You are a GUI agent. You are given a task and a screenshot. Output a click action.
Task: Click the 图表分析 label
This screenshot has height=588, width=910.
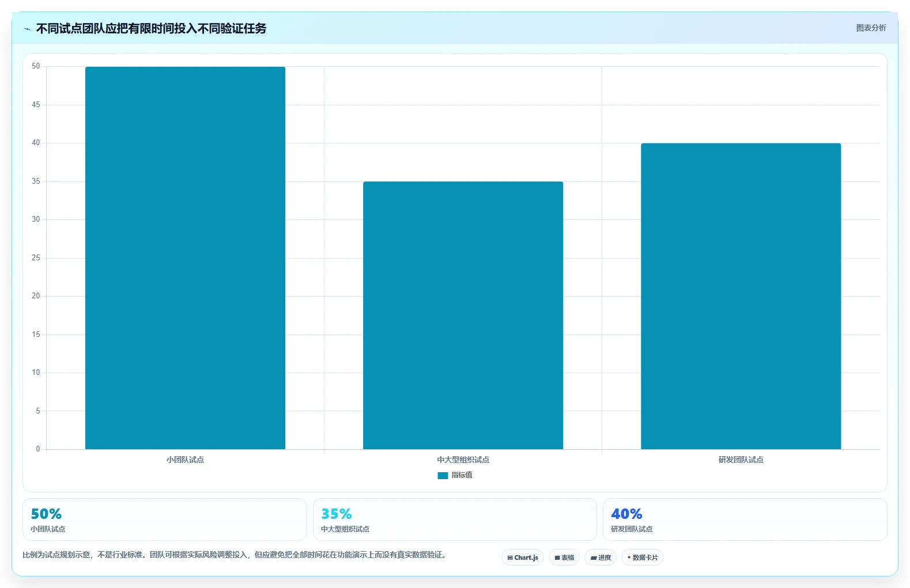pos(871,28)
